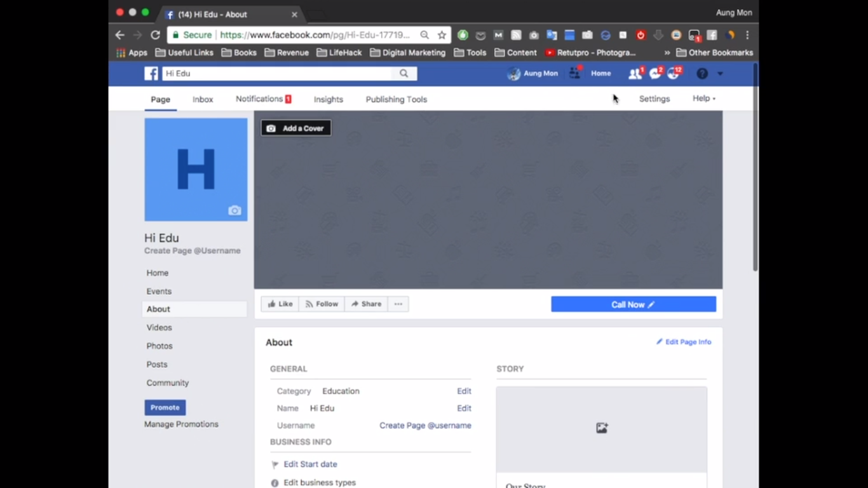
Task: Open page Settings
Action: tap(654, 99)
